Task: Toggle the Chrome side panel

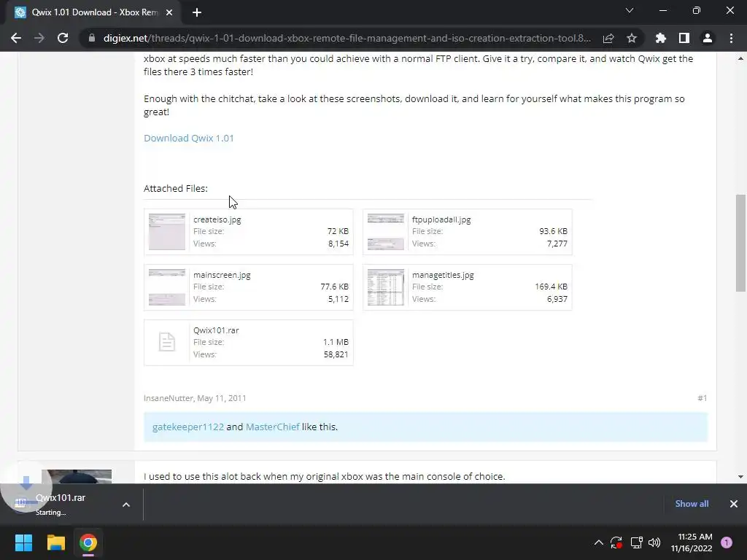Action: point(684,38)
